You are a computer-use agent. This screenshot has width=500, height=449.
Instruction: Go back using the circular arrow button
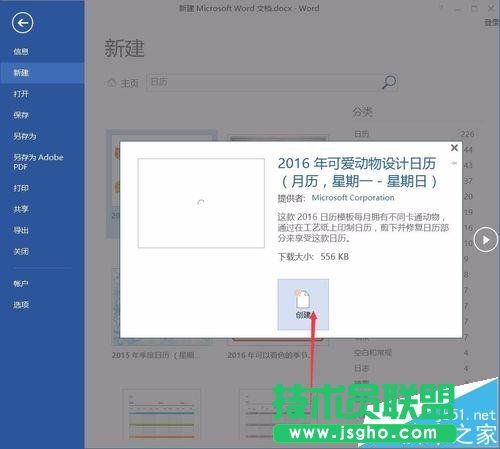[22, 23]
